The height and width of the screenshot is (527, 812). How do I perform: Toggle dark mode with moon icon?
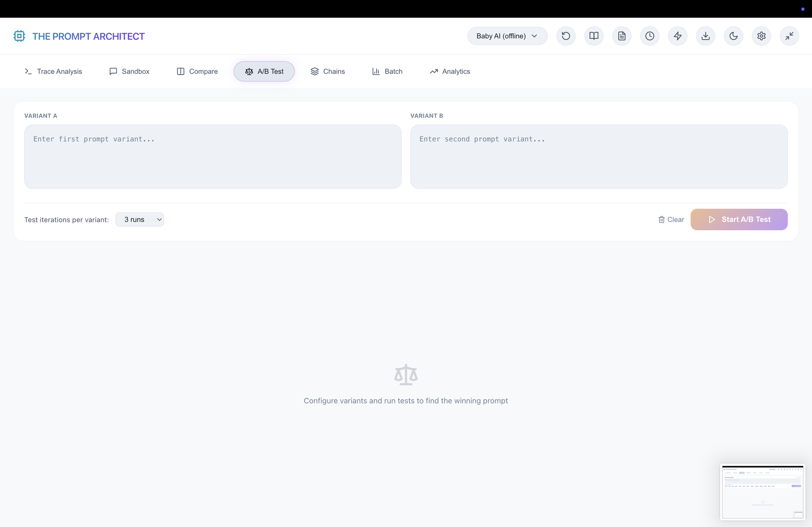pyautogui.click(x=734, y=36)
